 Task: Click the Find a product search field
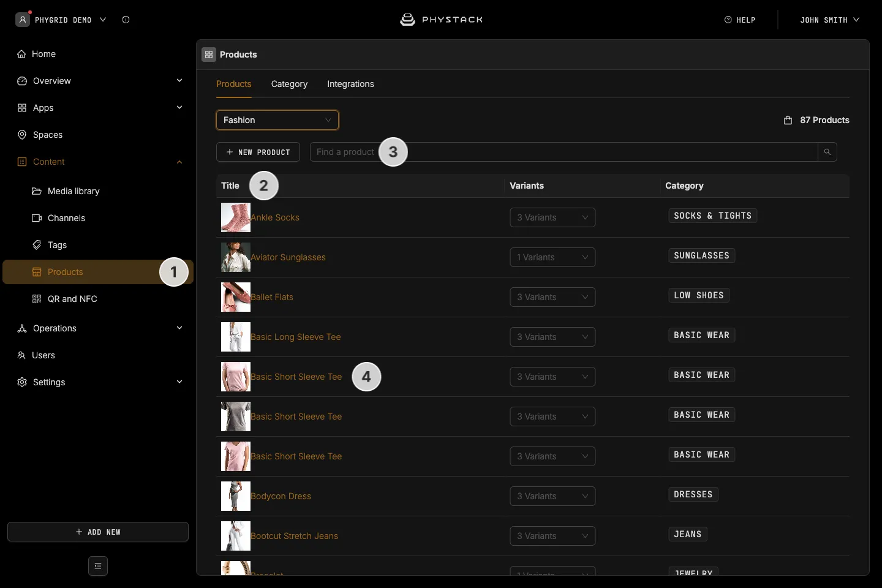point(563,152)
